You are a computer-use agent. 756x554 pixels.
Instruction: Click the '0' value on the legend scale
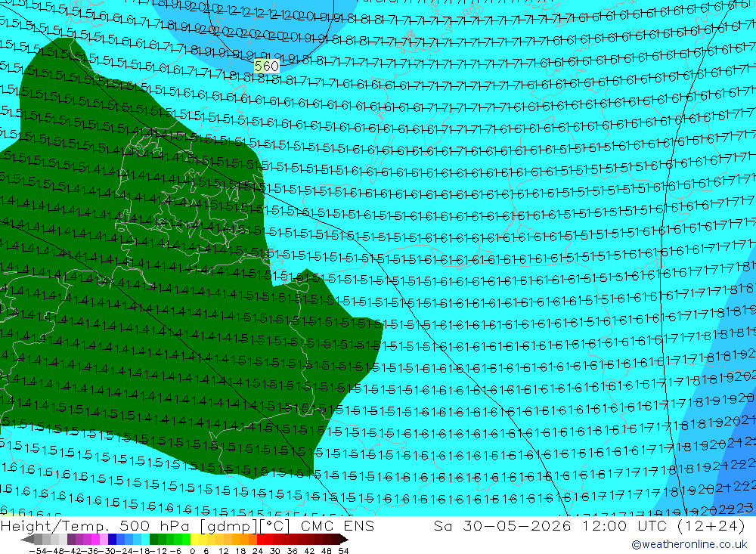pos(192,551)
